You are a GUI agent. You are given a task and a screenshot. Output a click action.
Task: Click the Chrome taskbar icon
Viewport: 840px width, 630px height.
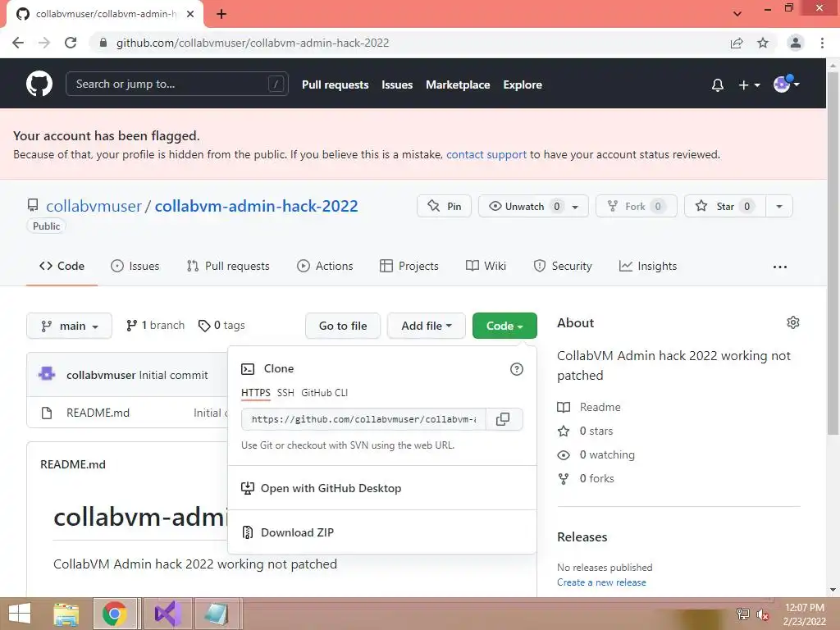coord(114,614)
